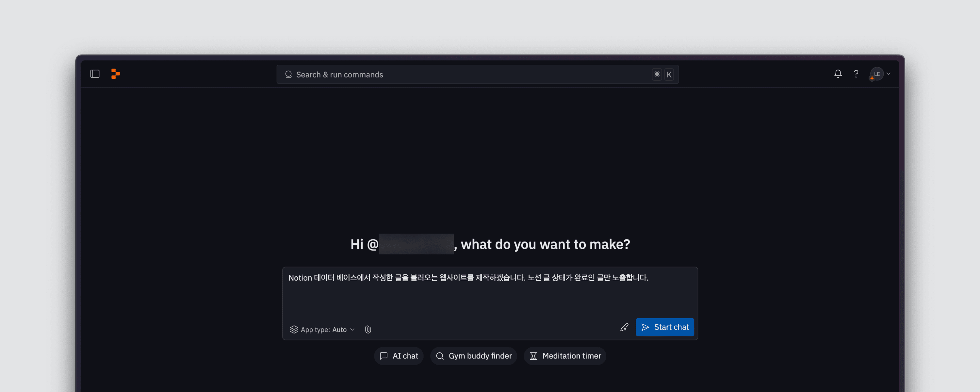980x392 pixels.
Task: Focus the Search & run commands field
Action: tap(457, 74)
